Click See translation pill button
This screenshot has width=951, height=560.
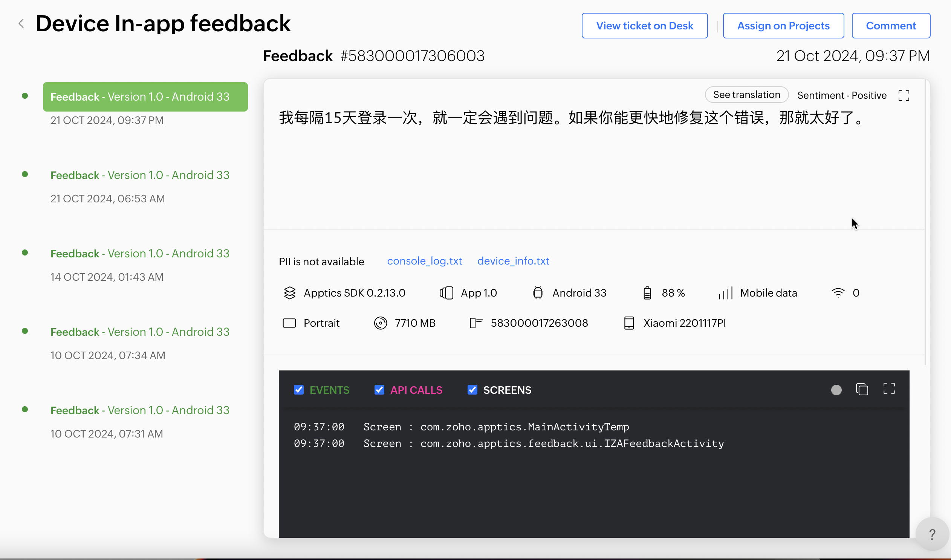(x=746, y=95)
